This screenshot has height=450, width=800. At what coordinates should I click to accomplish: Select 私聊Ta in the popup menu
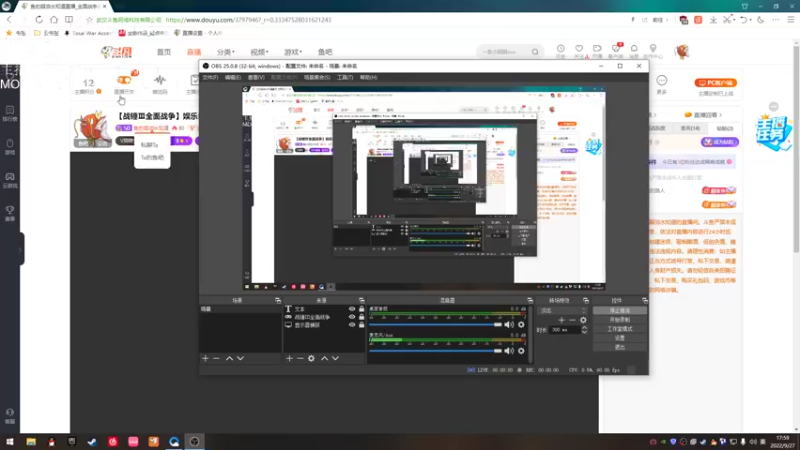coord(149,145)
